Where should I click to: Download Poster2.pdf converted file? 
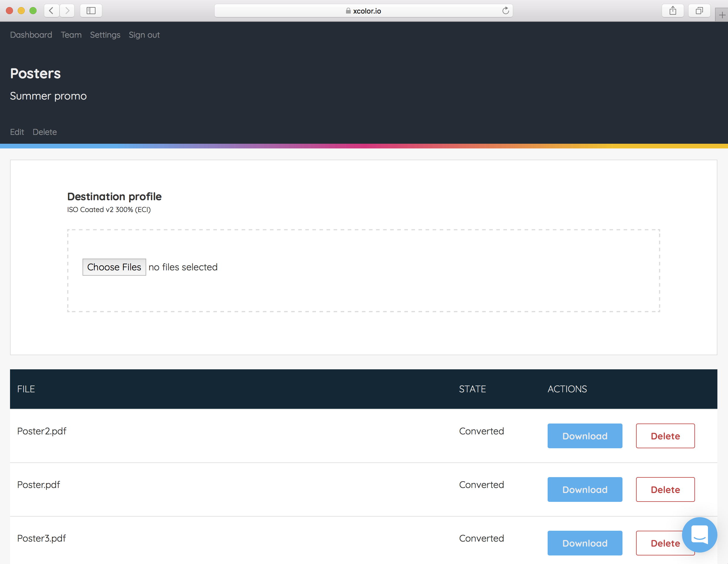[584, 436]
